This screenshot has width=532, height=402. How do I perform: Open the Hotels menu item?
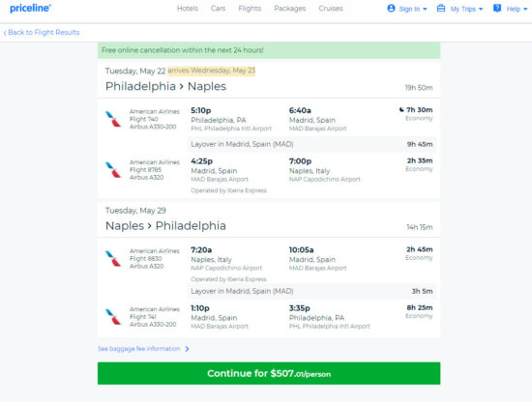[188, 9]
